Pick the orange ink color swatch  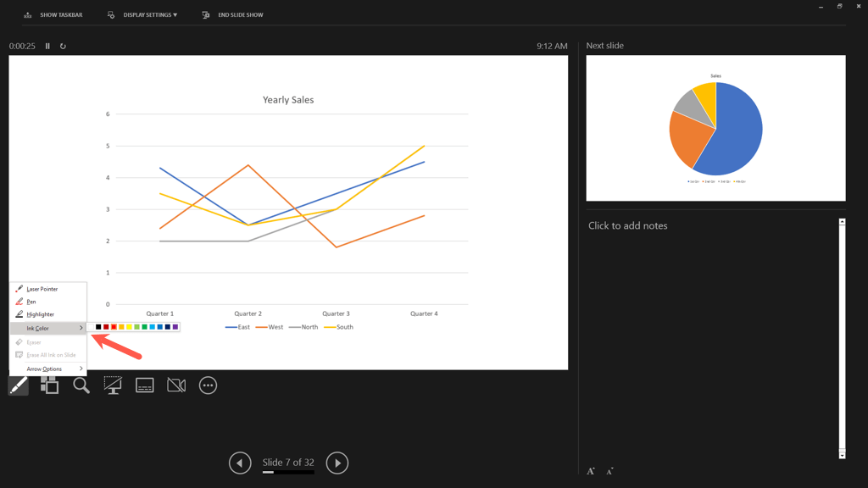(x=121, y=327)
